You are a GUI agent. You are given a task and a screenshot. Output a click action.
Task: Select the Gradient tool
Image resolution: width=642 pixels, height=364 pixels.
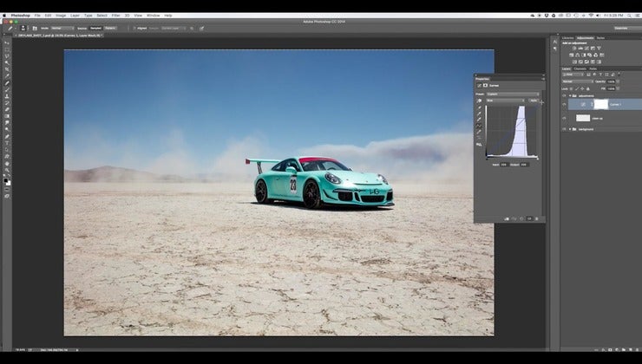click(x=7, y=116)
